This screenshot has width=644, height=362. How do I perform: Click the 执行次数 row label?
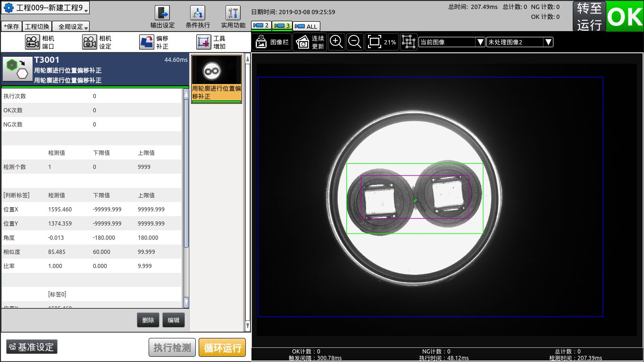point(15,96)
